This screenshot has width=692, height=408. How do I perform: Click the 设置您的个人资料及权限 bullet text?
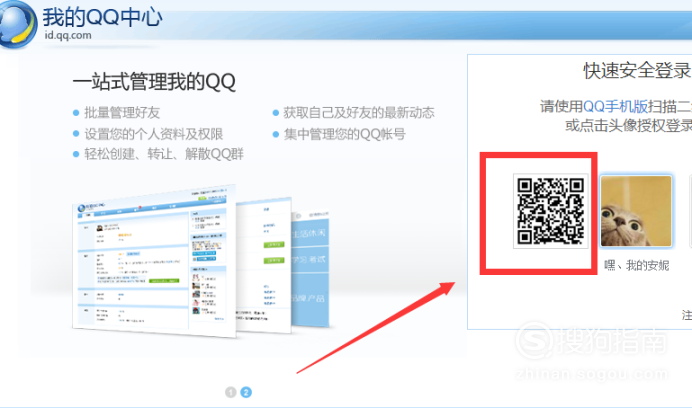154,134
